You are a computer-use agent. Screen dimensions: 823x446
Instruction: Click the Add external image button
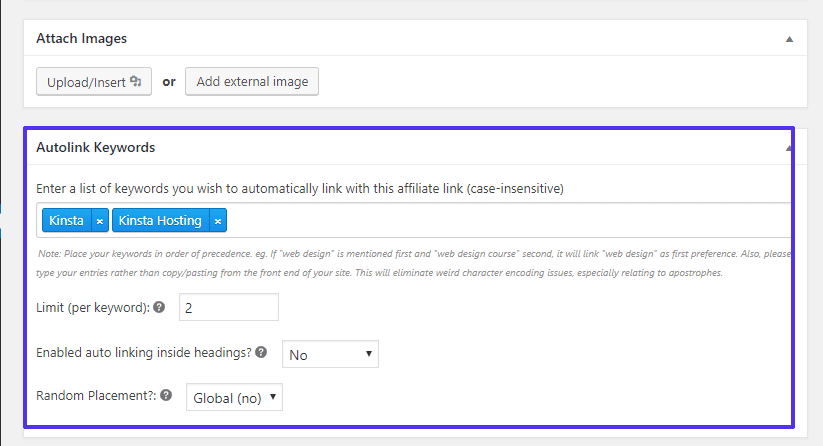pos(251,82)
